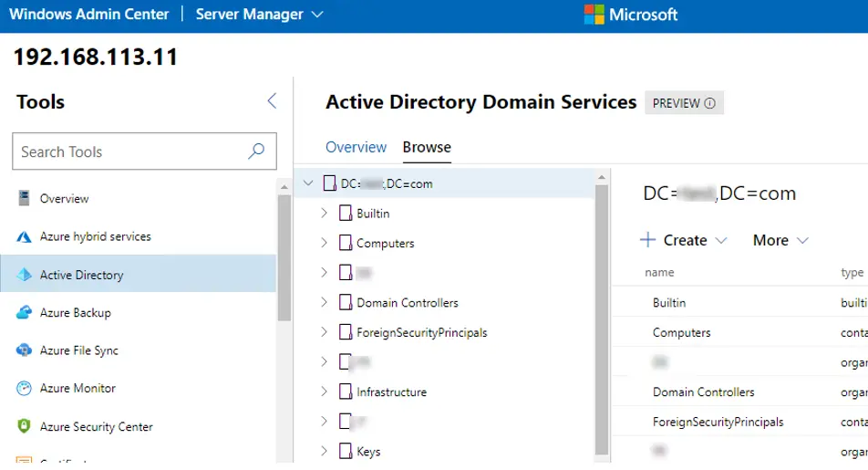Image resolution: width=868 pixels, height=470 pixels.
Task: Click the Domain Controllers container icon
Action: click(346, 302)
